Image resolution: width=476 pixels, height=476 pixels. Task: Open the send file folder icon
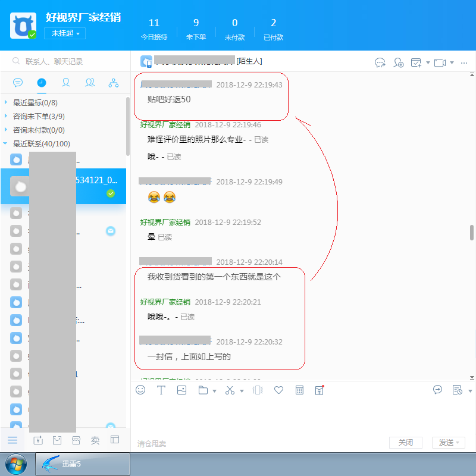click(x=203, y=390)
